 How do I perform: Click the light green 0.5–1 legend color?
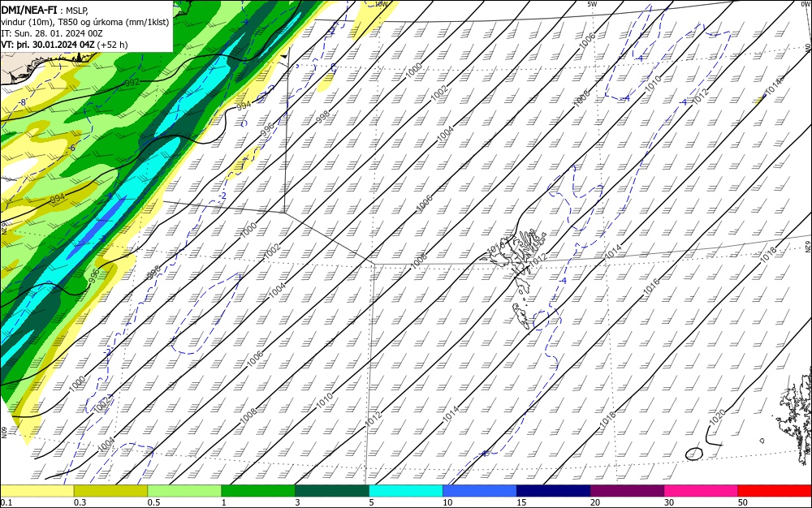(x=184, y=491)
